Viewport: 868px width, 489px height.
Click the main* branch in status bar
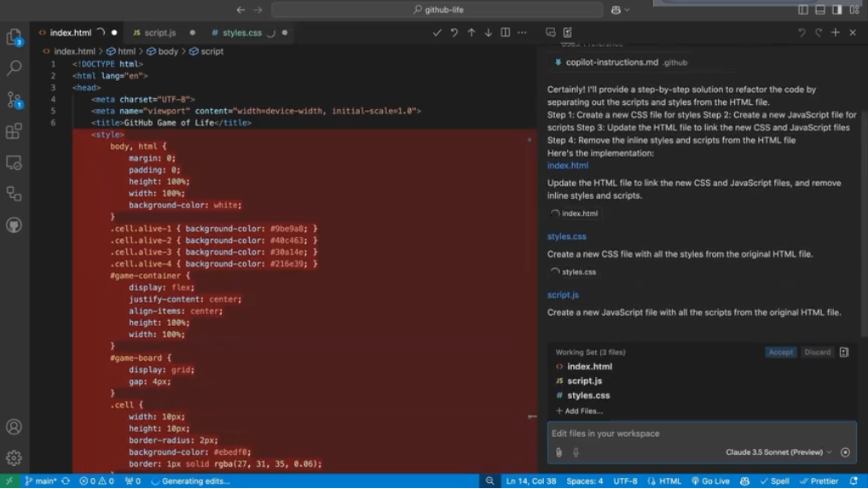41,481
